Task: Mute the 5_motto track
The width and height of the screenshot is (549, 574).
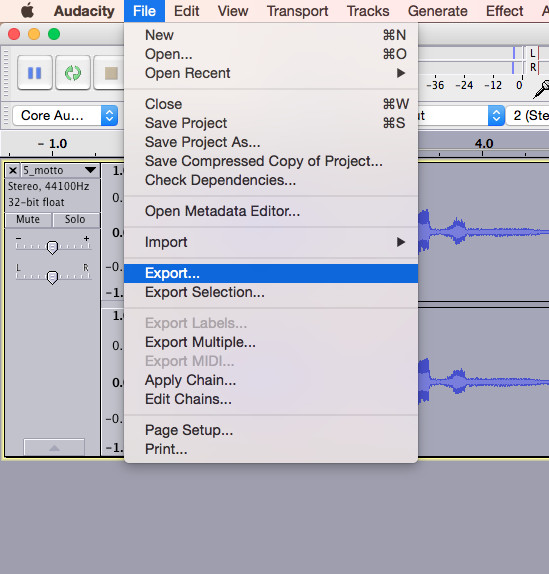Action: (x=28, y=219)
